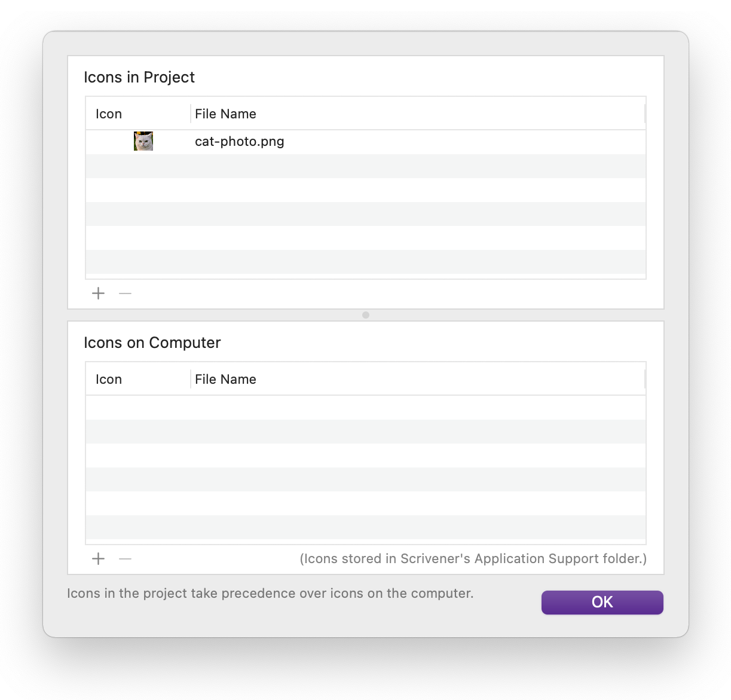The image size is (731, 700).
Task: Click first empty row in Icons on Computer
Action: click(365, 408)
